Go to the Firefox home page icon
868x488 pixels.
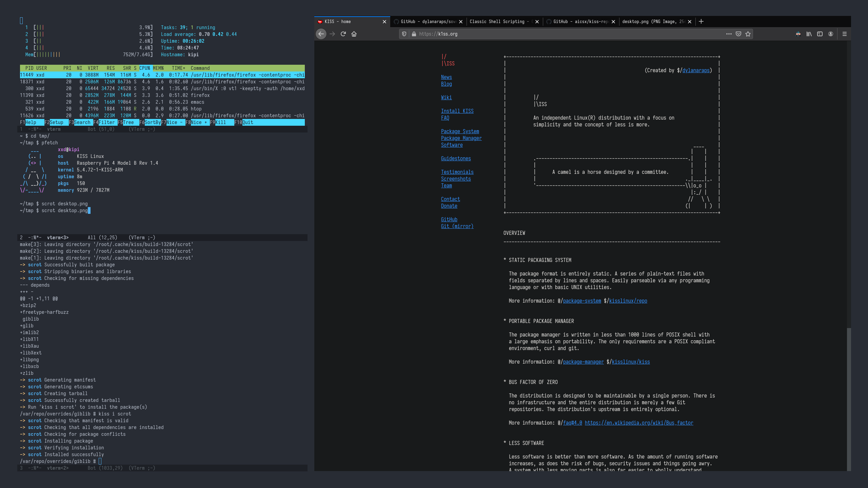point(354,34)
